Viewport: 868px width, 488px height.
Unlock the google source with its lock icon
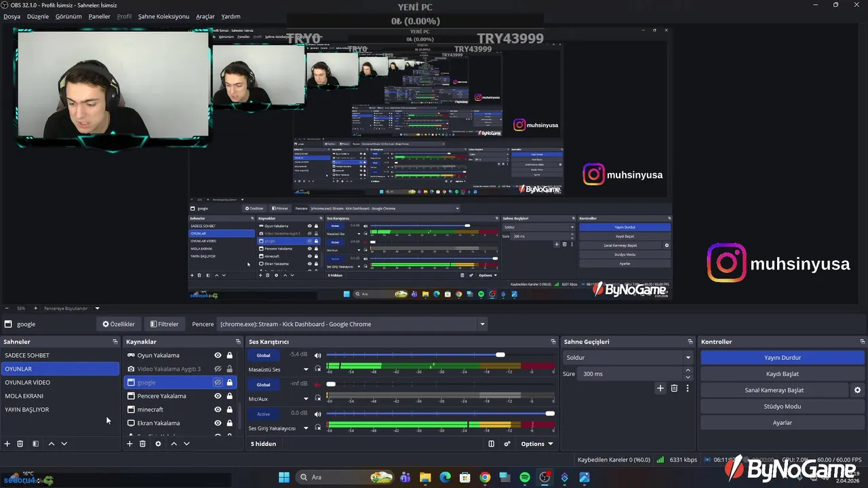[x=230, y=382]
